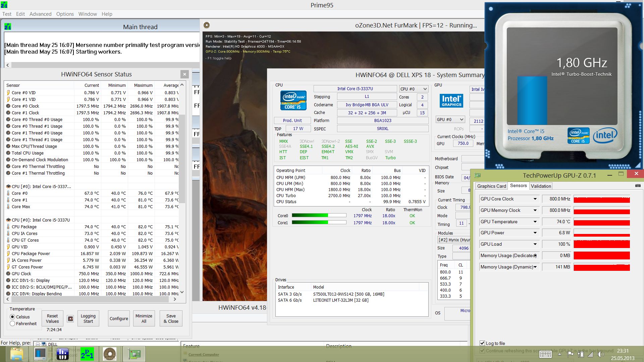The width and height of the screenshot is (644, 362).
Task: Click the Intel Core i5 CPU logo in System Summary
Action: 293,100
